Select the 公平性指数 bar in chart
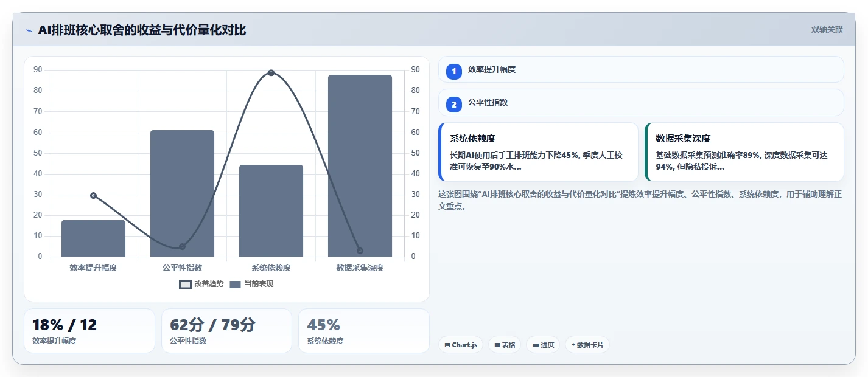 [182, 193]
